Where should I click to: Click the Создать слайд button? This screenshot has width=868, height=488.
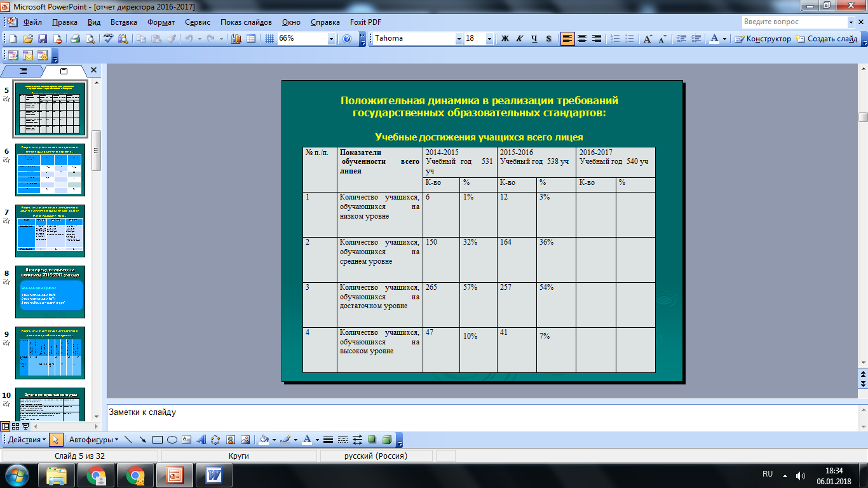tap(827, 39)
